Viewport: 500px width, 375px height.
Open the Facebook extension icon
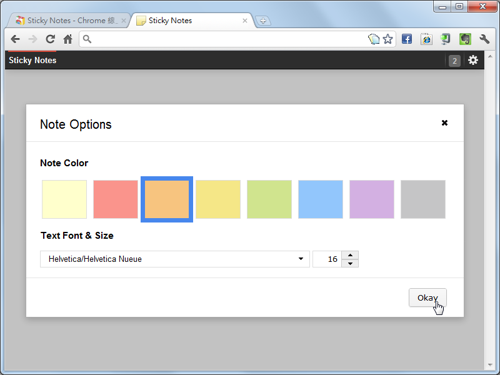pos(407,39)
